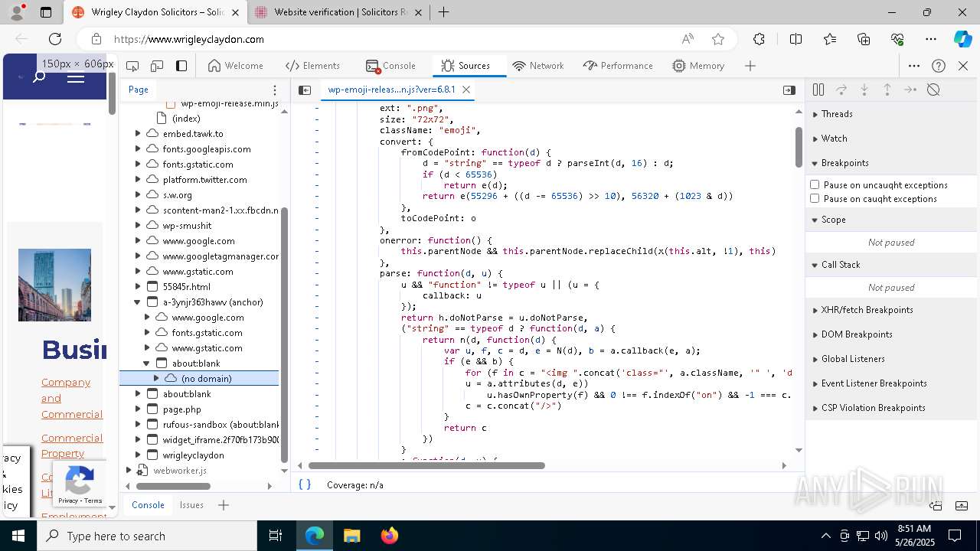980x551 pixels.
Task: Open DevTools help icon
Action: point(939,66)
